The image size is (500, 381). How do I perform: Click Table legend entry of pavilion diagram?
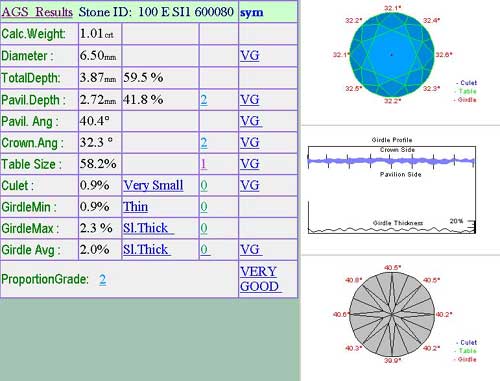click(465, 351)
